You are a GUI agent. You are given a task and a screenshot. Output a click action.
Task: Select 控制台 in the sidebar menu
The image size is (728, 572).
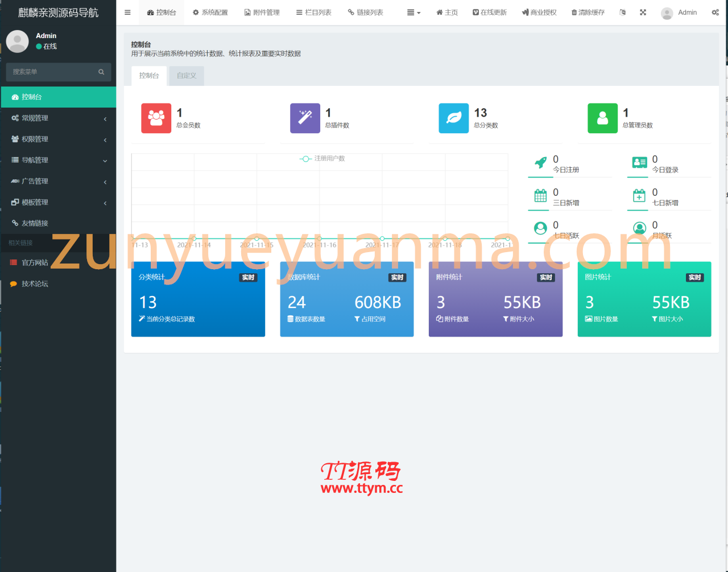click(x=59, y=97)
